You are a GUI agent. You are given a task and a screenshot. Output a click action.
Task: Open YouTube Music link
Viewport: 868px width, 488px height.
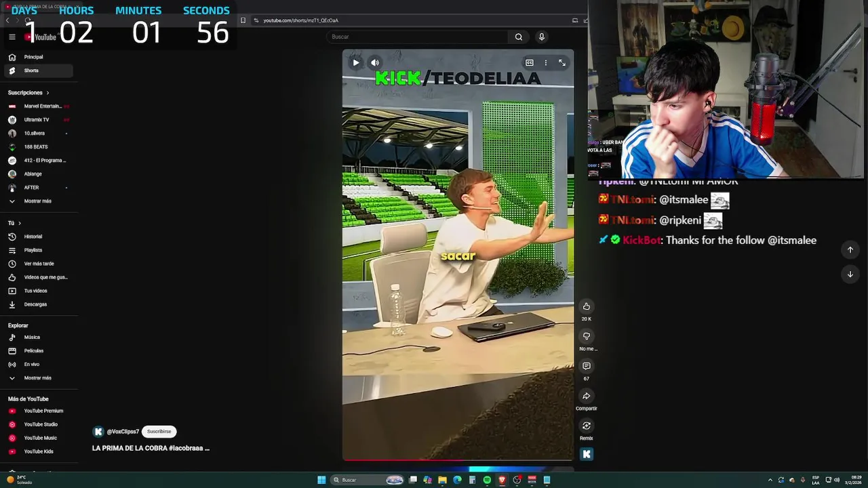pyautogui.click(x=39, y=438)
